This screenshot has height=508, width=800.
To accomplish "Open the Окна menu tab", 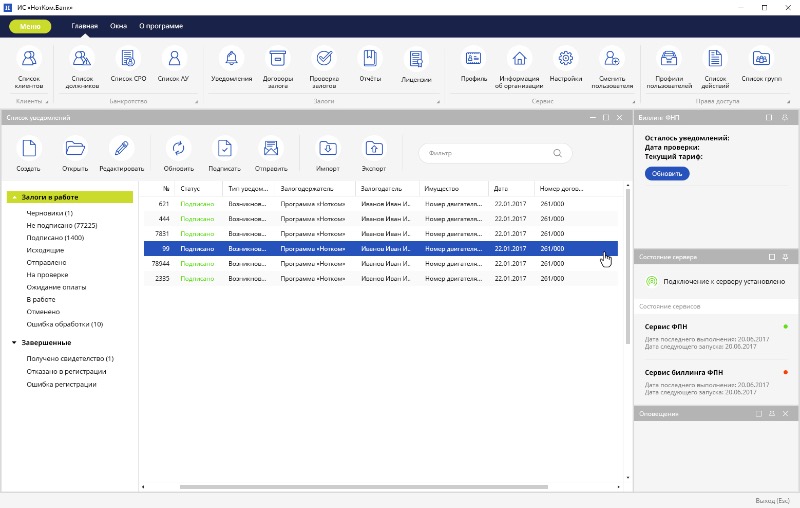I will (x=118, y=24).
